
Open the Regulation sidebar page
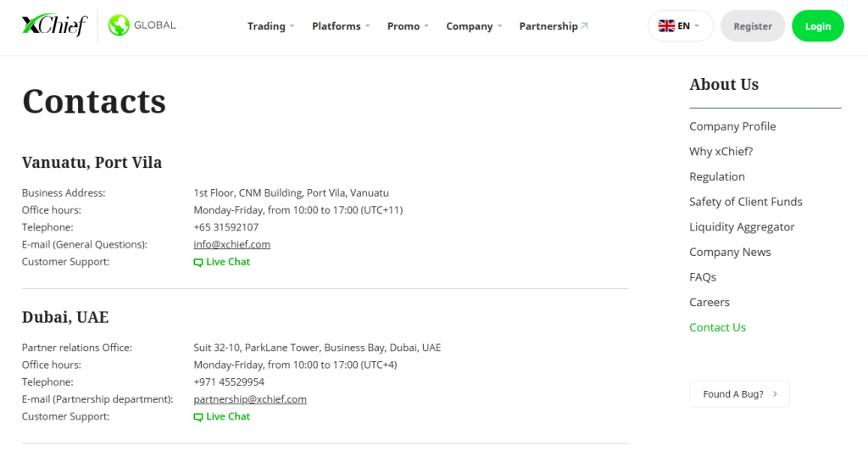717,176
